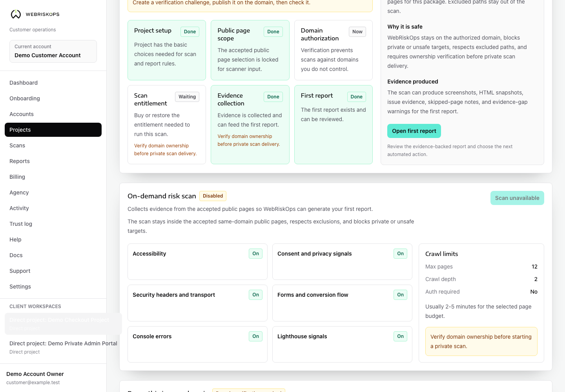Toggle Lighthouse signals On badge
The width and height of the screenshot is (565, 392).
(x=400, y=336)
